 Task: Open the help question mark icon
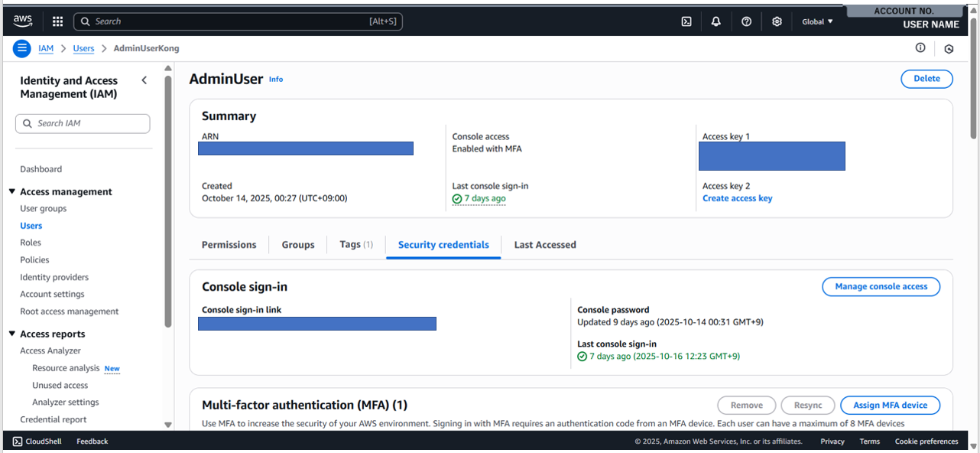747,21
